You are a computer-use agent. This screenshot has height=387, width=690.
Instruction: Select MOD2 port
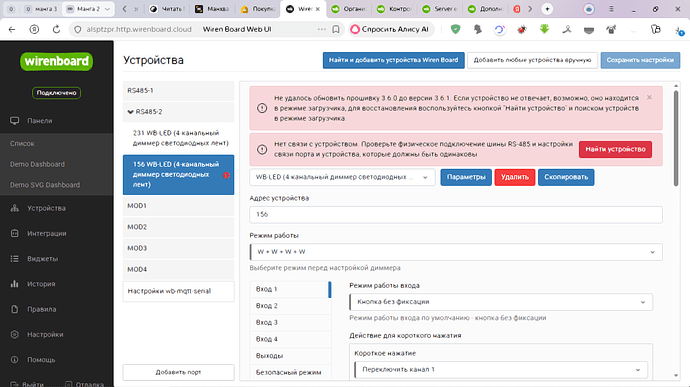click(x=178, y=227)
